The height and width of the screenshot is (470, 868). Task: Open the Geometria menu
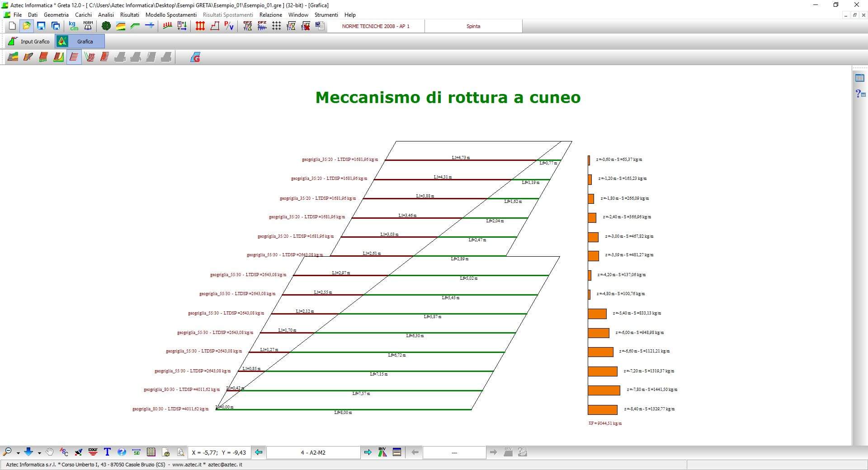click(56, 15)
